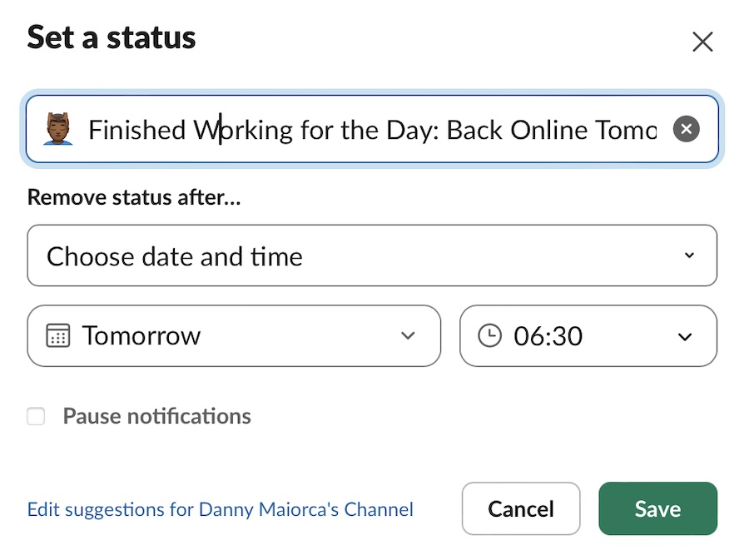The image size is (749, 560).
Task: Click the chevron on the 06:30 field
Action: 685,336
